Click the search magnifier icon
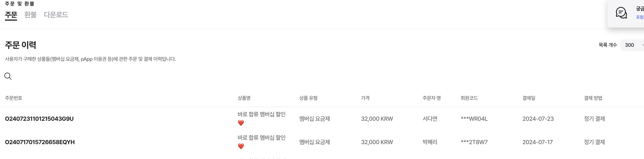Screen dimensions: 644x159 pyautogui.click(x=8, y=76)
